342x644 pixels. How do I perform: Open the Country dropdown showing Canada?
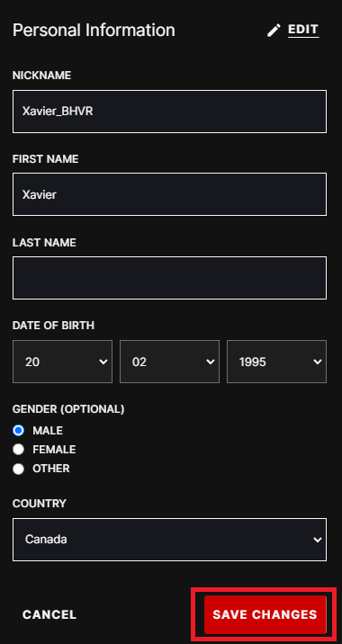click(170, 540)
